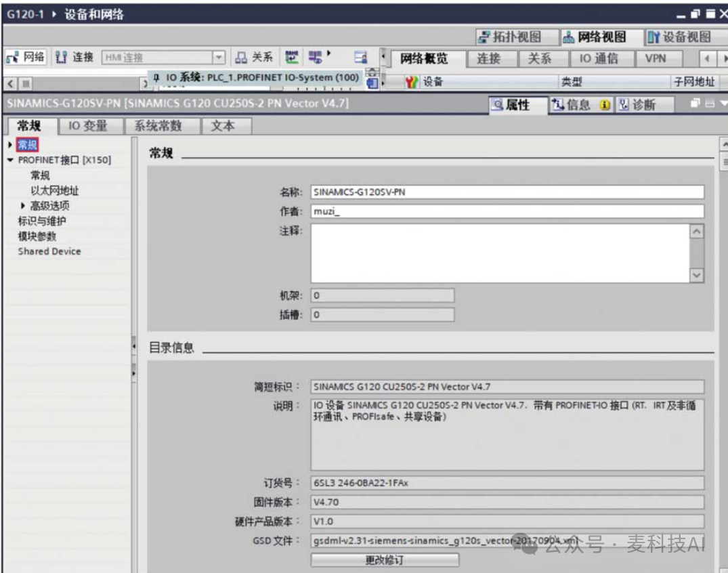The width and height of the screenshot is (728, 573).
Task: Click the pin icon on IO system tooltip
Action: [156, 77]
